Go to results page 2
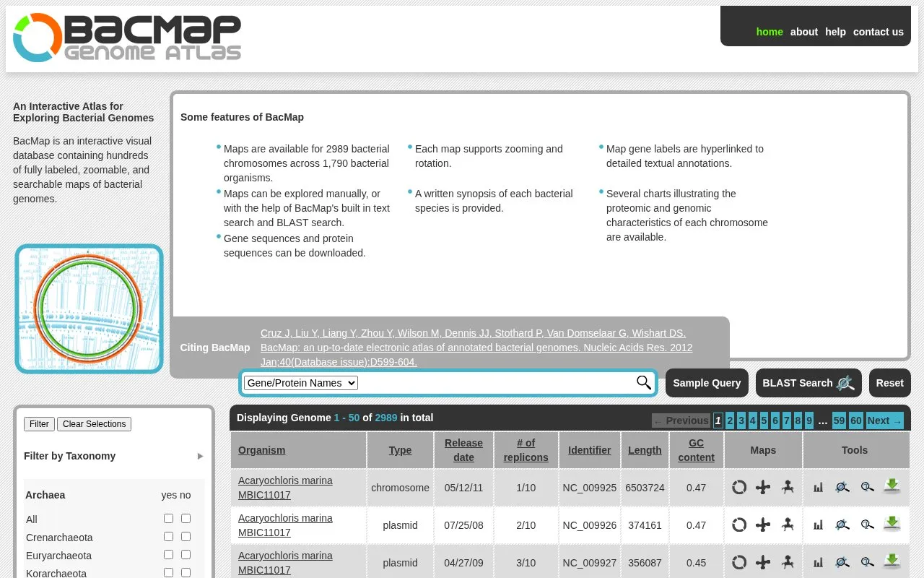The height and width of the screenshot is (578, 924). point(730,420)
